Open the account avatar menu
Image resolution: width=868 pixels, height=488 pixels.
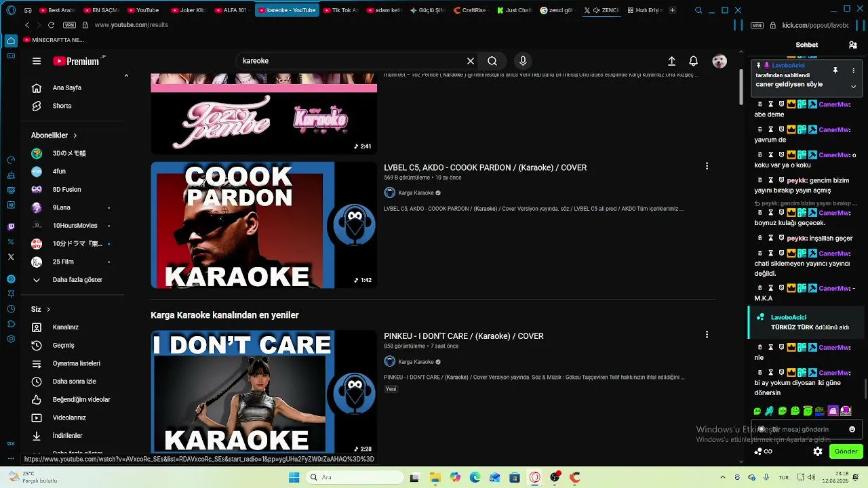click(719, 61)
